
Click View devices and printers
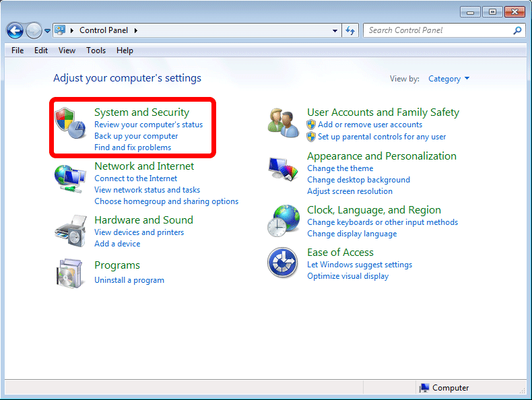[x=139, y=232]
